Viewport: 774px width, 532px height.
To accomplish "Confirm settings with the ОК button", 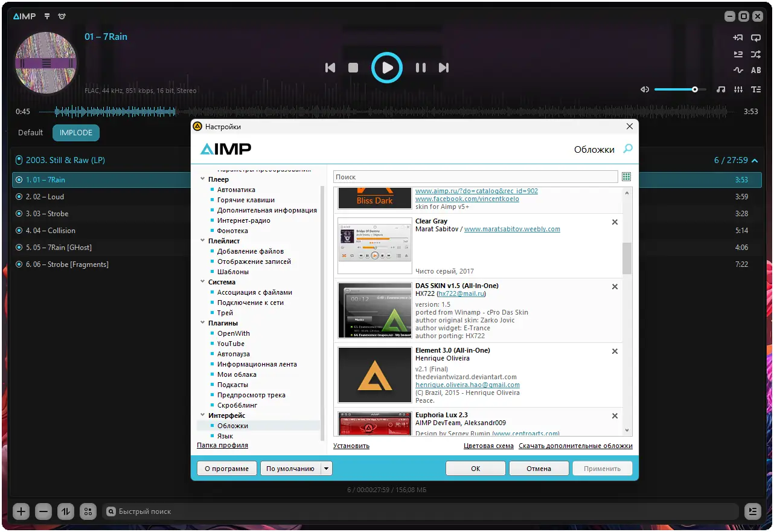I will tap(476, 469).
